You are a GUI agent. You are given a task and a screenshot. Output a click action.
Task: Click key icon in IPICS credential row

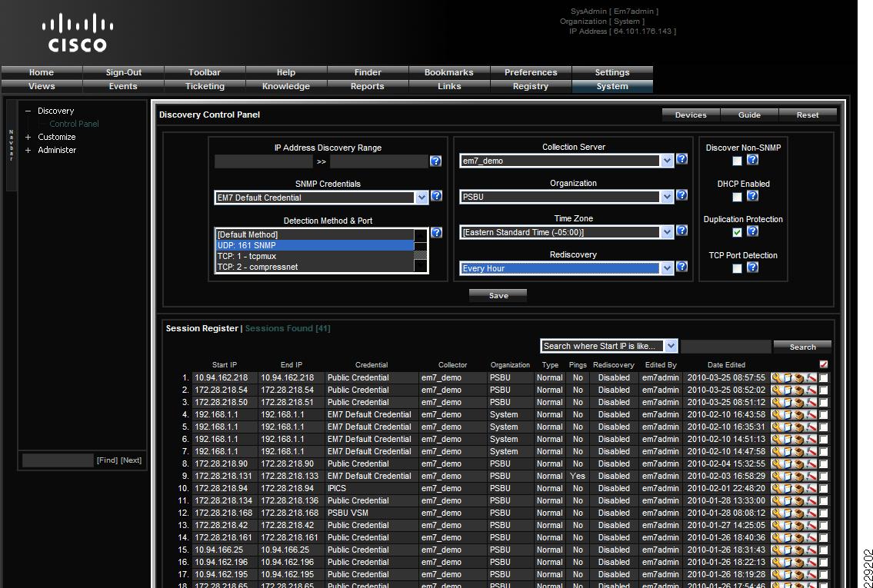pyautogui.click(x=777, y=488)
